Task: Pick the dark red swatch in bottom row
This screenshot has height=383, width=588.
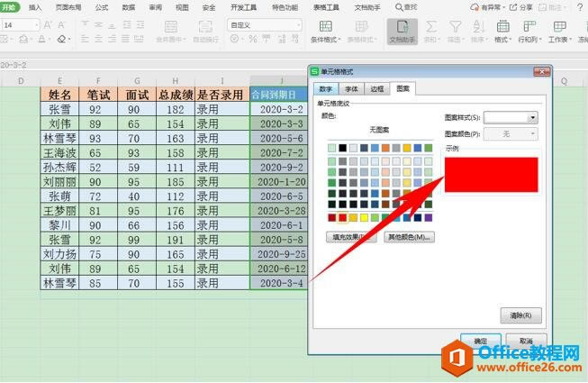Action: point(332,217)
